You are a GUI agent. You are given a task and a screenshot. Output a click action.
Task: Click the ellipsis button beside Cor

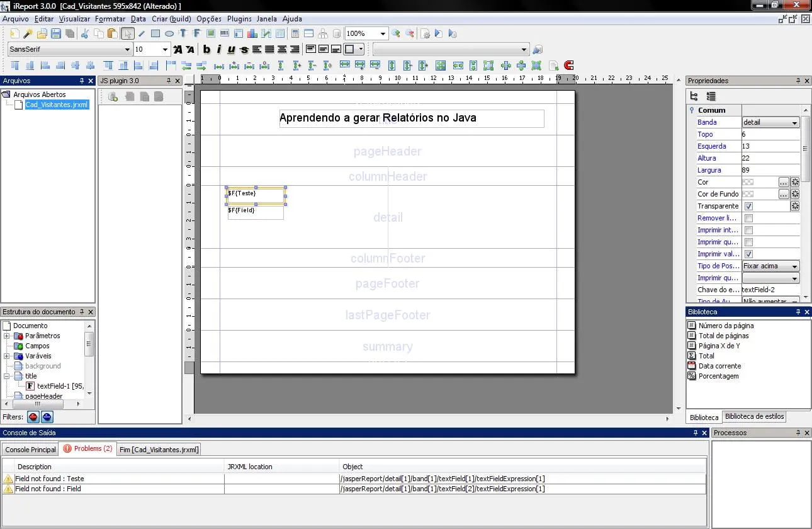pyautogui.click(x=783, y=183)
